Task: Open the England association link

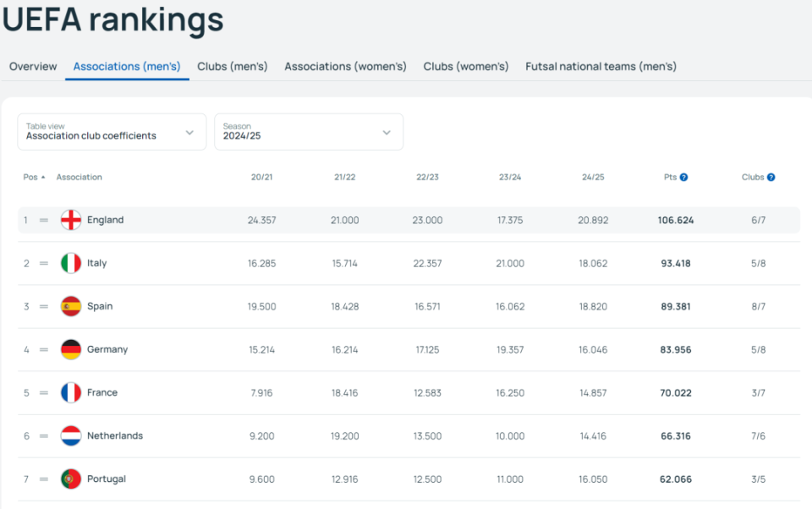Action: click(105, 220)
